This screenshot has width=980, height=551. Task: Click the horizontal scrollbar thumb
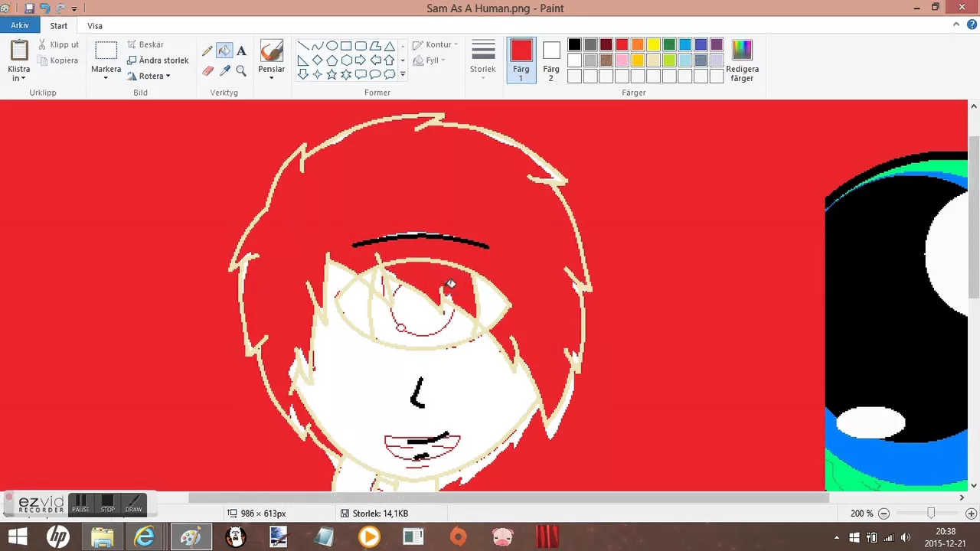pyautogui.click(x=509, y=497)
